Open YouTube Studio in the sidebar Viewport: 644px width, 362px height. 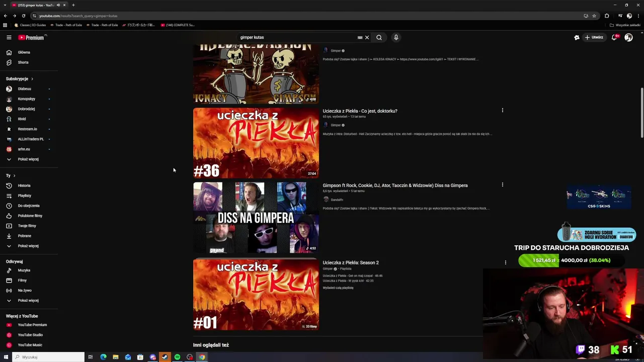30,335
